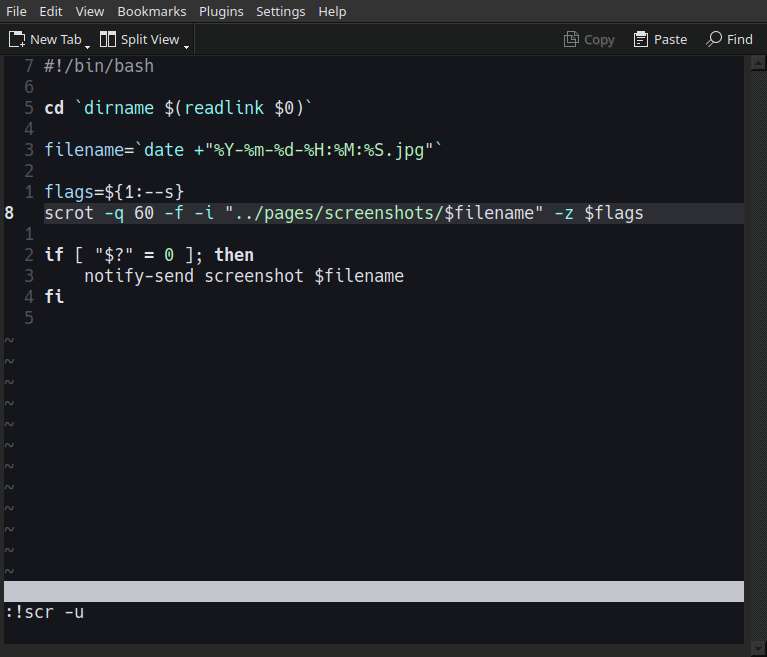Click the cd dirname readlink line
767x657 pixels.
[178, 108]
